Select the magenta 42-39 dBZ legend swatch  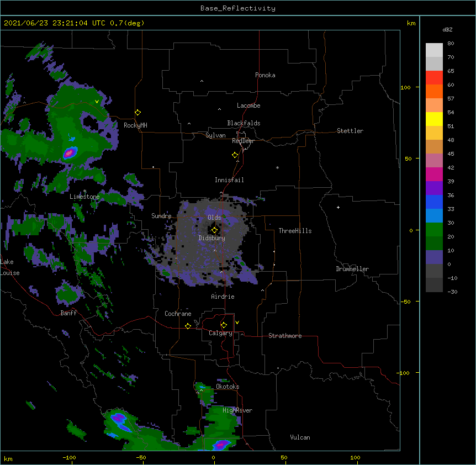click(x=434, y=174)
